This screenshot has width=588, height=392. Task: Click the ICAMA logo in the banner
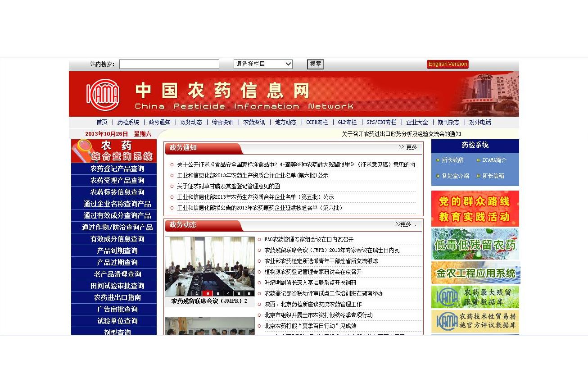103,95
